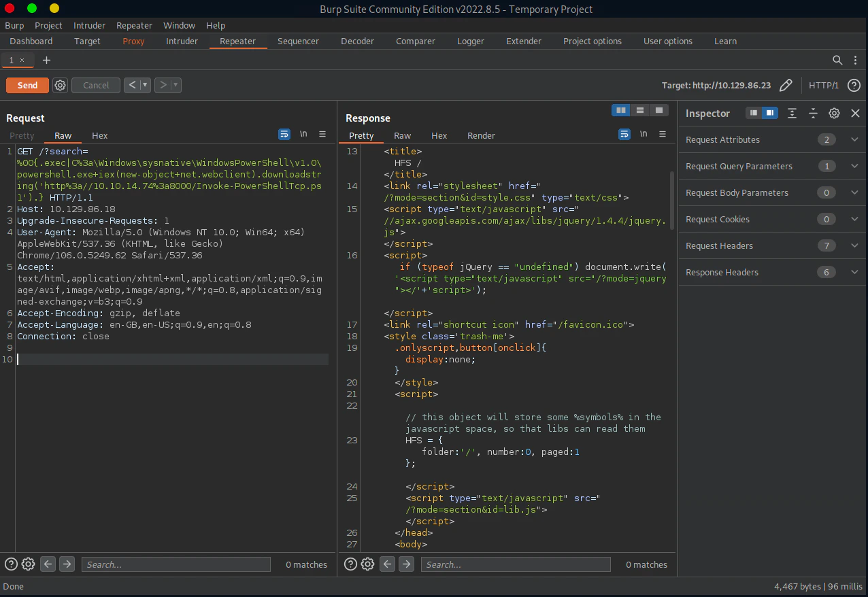Switch to the Comparer tab
This screenshot has height=597, width=868.
tap(416, 41)
